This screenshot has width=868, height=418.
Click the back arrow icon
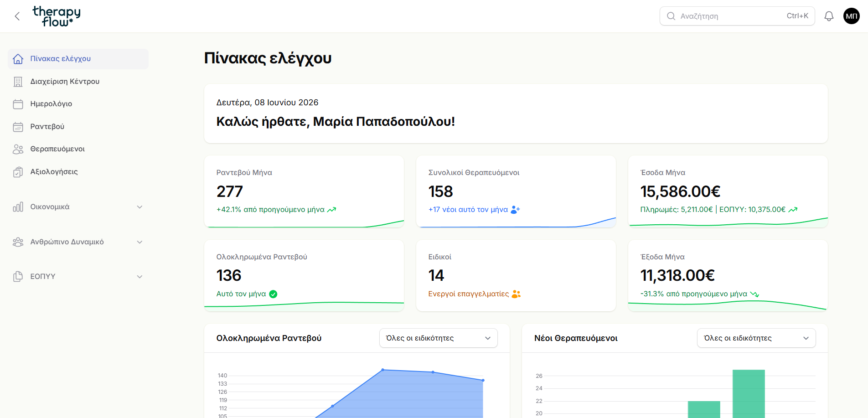(x=17, y=16)
